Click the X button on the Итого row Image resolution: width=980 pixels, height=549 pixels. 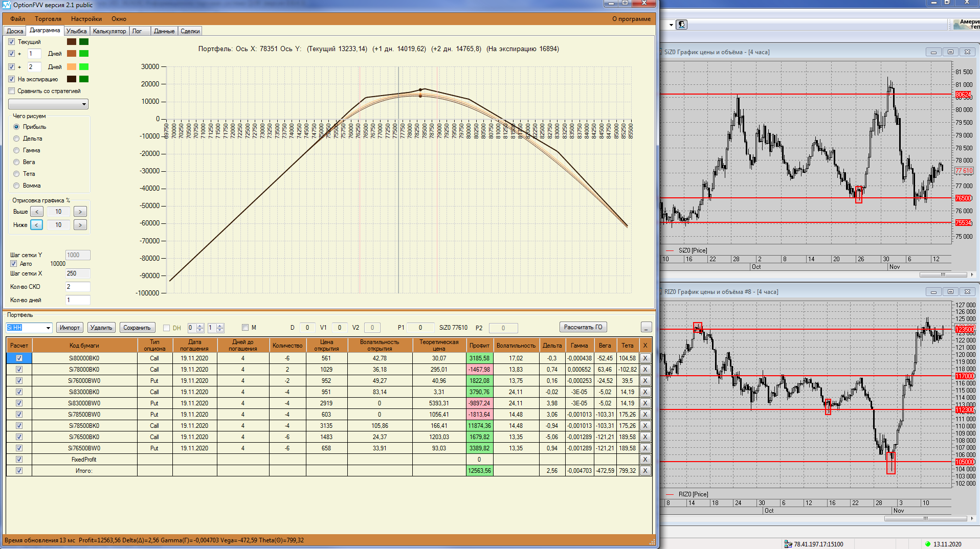click(x=645, y=471)
